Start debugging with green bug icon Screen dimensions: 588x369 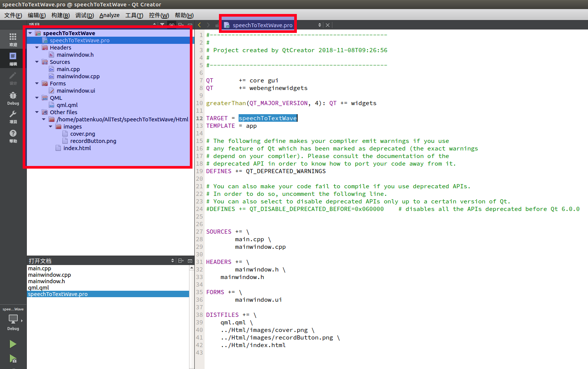coord(13,359)
